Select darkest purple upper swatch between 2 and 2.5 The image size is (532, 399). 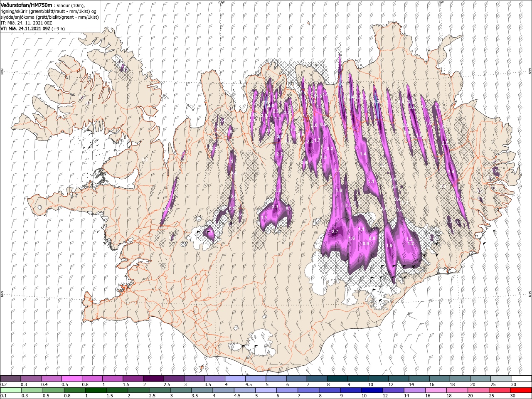point(153,378)
